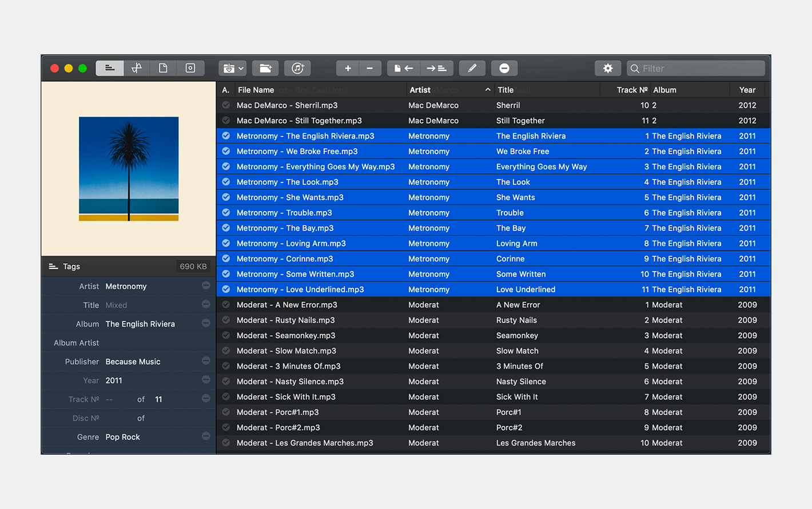This screenshot has height=509, width=812.
Task: Remove the Publisher field with its minus icon
Action: point(206,361)
